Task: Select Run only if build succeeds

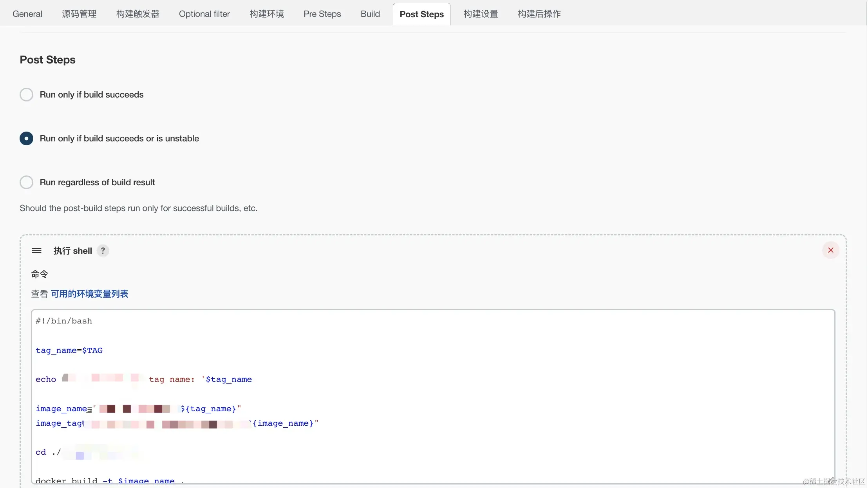Action: [x=26, y=95]
